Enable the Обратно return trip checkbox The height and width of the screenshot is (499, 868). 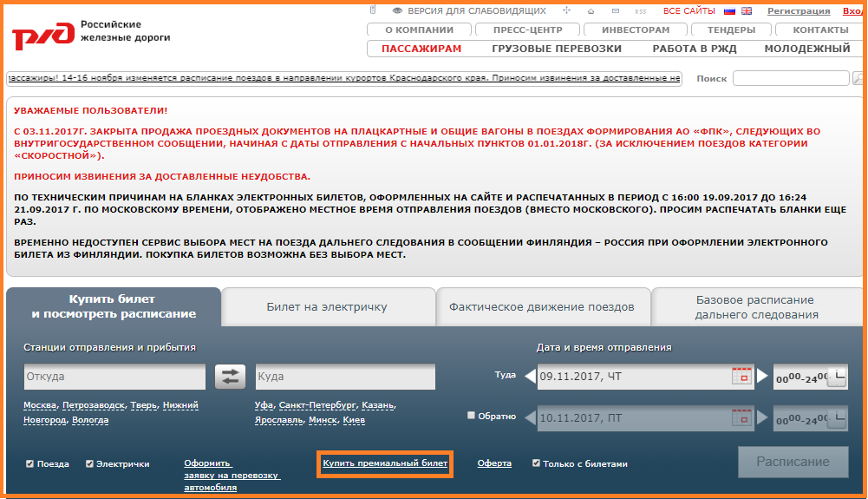(x=472, y=416)
